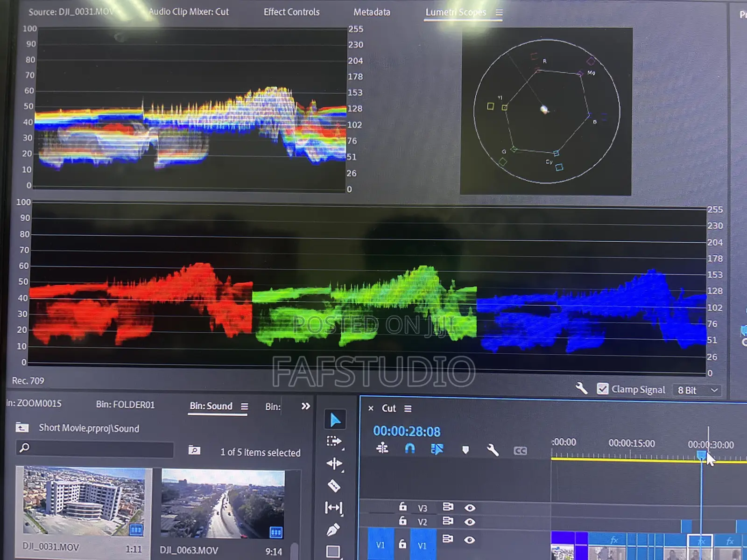
Task: Open the Metadata tab
Action: (372, 12)
